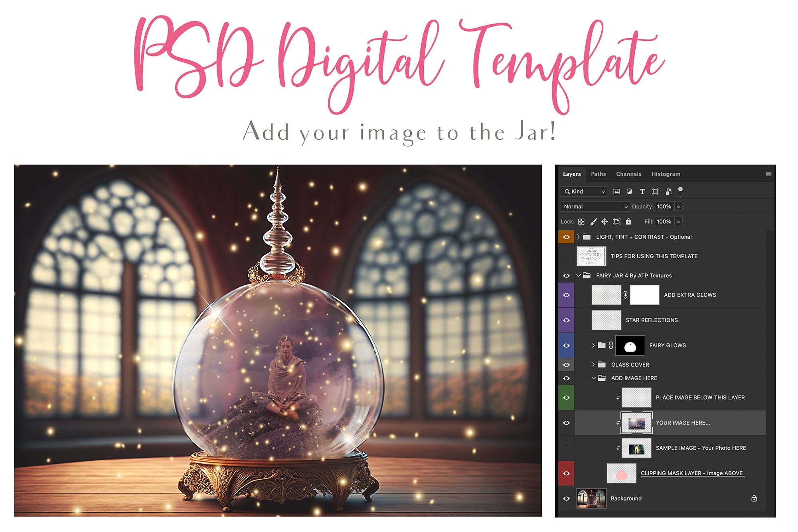
Task: Click the pixel layer filter icon
Action: pyautogui.click(x=616, y=192)
